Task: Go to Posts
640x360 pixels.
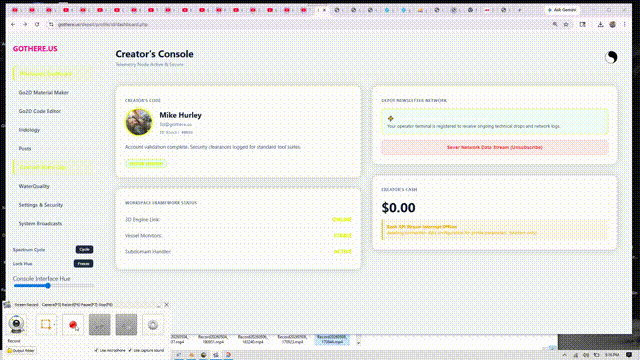Action: 25,149
